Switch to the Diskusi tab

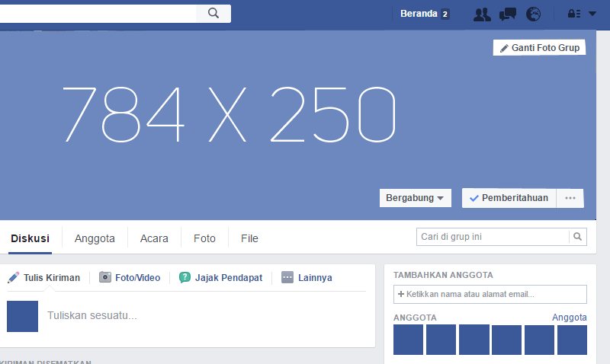(30, 238)
